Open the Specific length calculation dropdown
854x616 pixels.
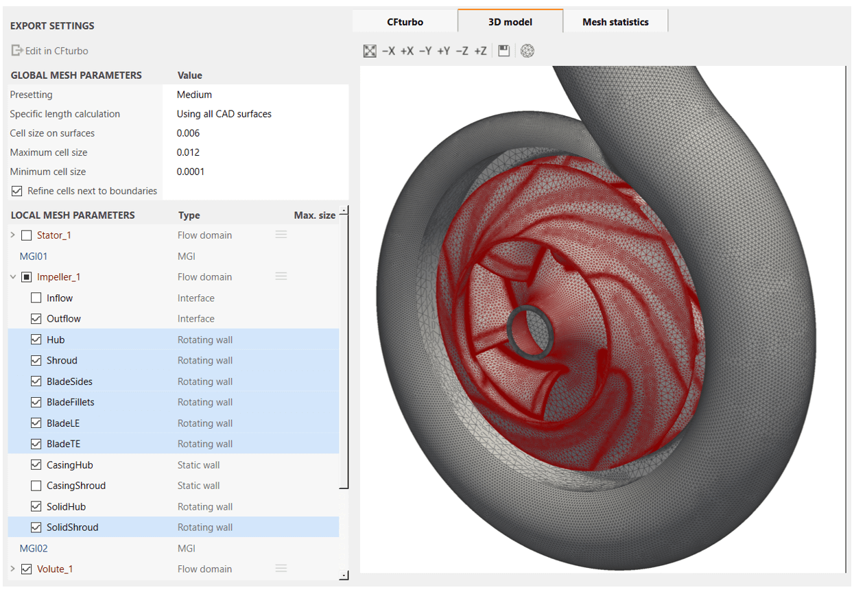[255, 114]
